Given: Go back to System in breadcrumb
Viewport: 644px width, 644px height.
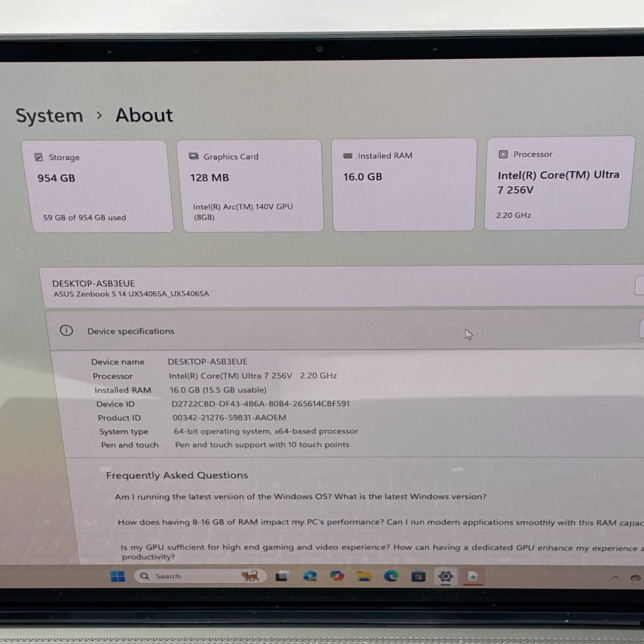Looking at the screenshot, I should 49,116.
